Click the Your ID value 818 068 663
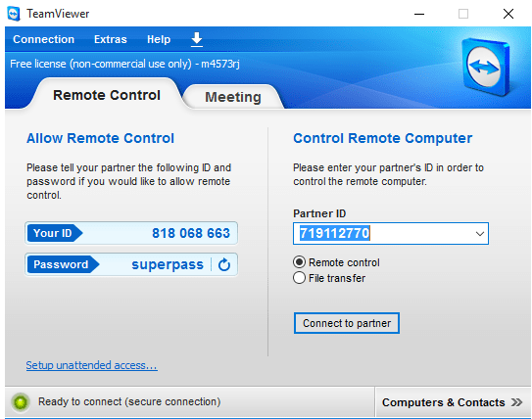 click(x=191, y=233)
